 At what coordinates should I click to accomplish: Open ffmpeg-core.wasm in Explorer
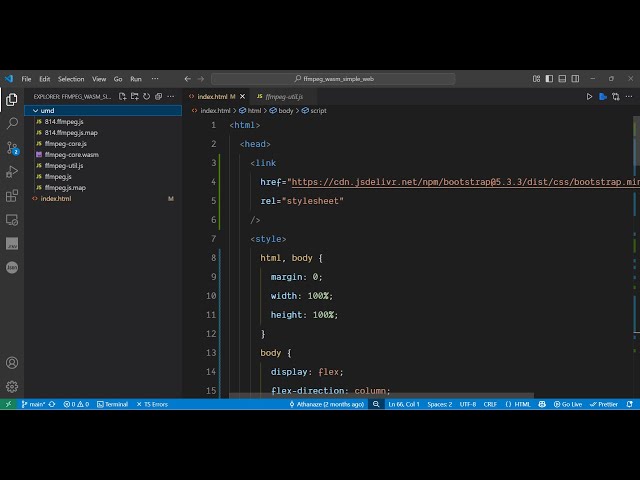click(x=103, y=155)
